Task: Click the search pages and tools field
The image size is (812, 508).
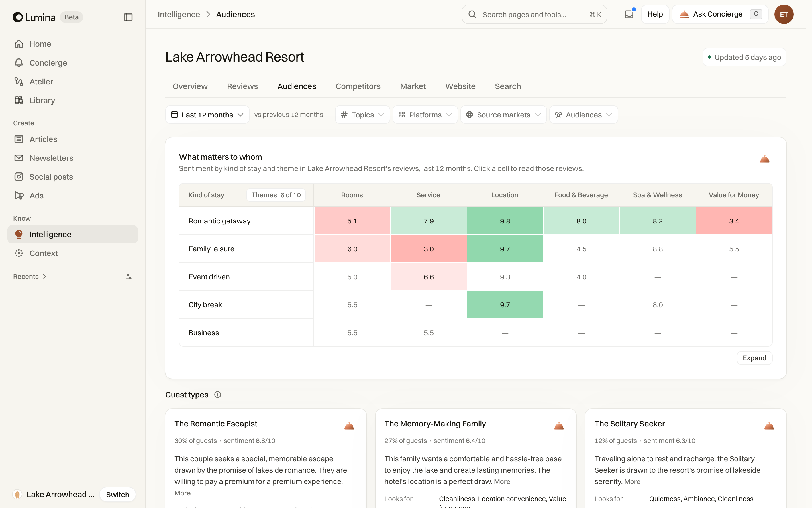Action: click(x=534, y=14)
